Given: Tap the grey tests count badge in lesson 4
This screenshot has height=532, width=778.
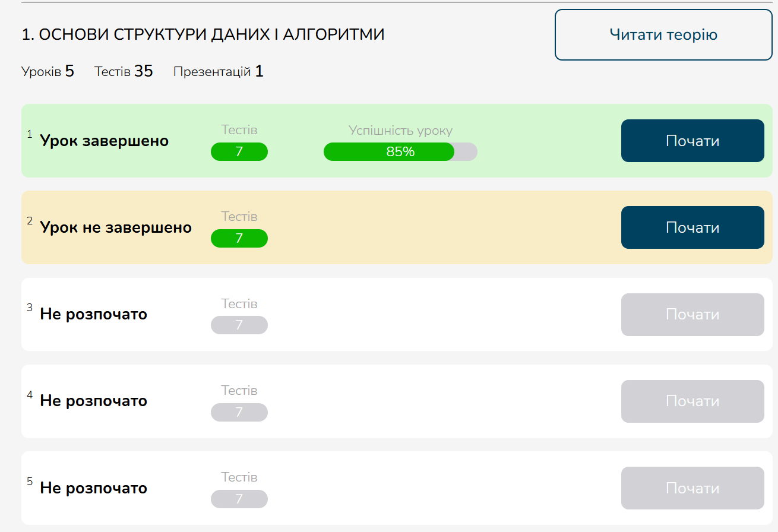Looking at the screenshot, I should tap(239, 413).
